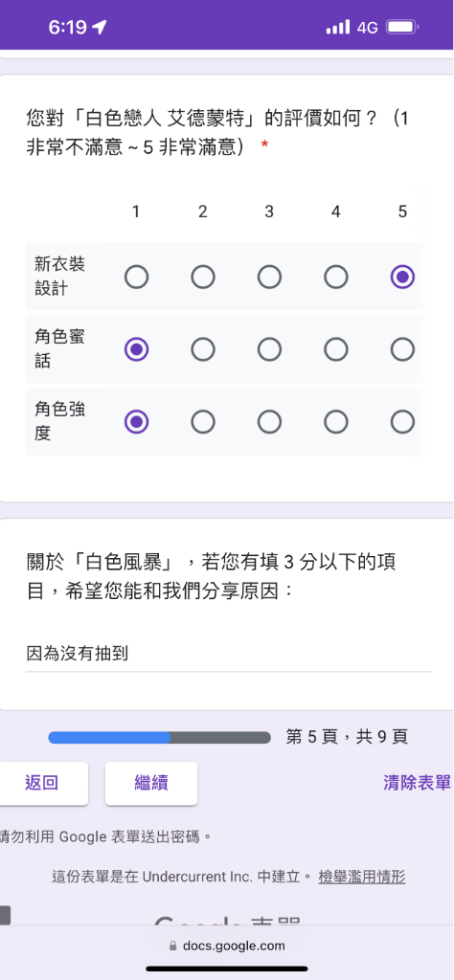The height and width of the screenshot is (980, 454).
Task: Select rating 1 for 新衣裝設計
Action: point(136,277)
